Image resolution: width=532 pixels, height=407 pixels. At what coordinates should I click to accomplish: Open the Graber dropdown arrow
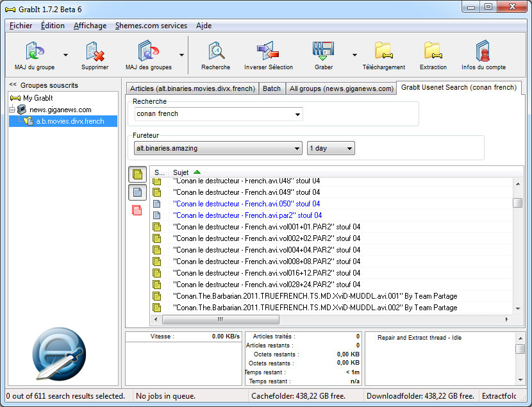click(354, 55)
